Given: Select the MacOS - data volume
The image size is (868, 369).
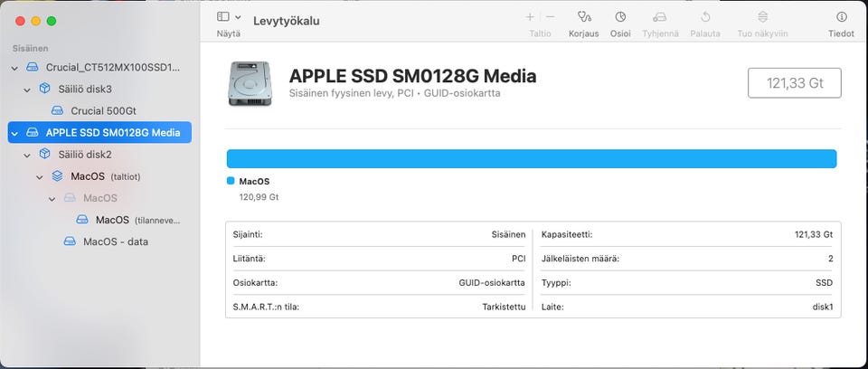Looking at the screenshot, I should [x=99, y=241].
